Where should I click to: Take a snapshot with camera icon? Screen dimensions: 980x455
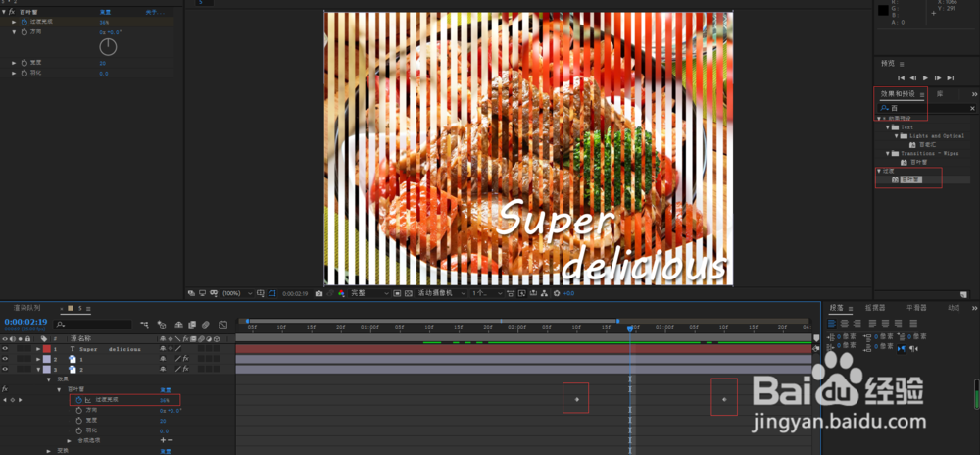pos(318,293)
